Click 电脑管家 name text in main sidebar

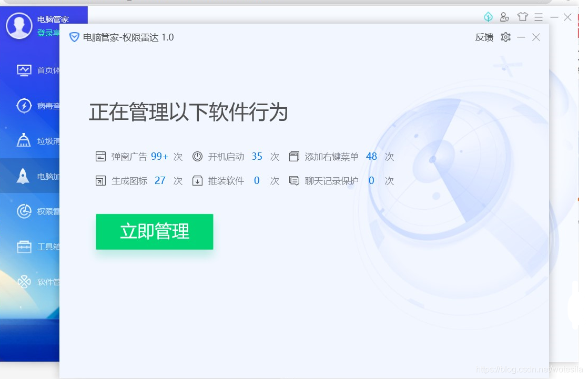[53, 19]
